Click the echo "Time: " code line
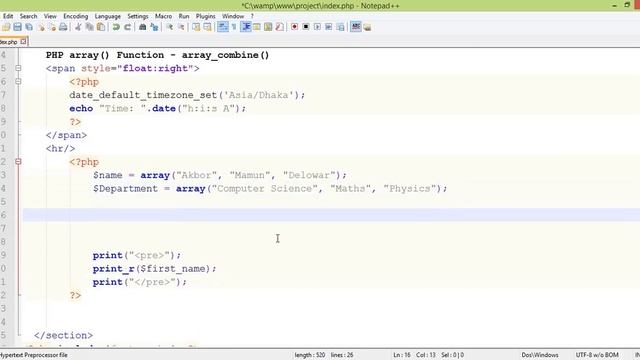 (x=158, y=109)
